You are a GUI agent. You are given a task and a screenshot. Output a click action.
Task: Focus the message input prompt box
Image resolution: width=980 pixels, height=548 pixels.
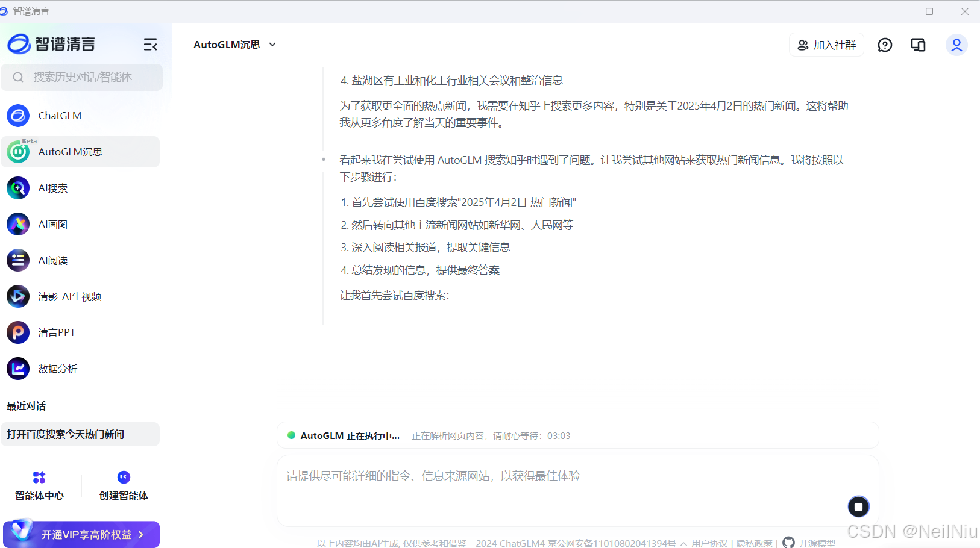coord(577,491)
